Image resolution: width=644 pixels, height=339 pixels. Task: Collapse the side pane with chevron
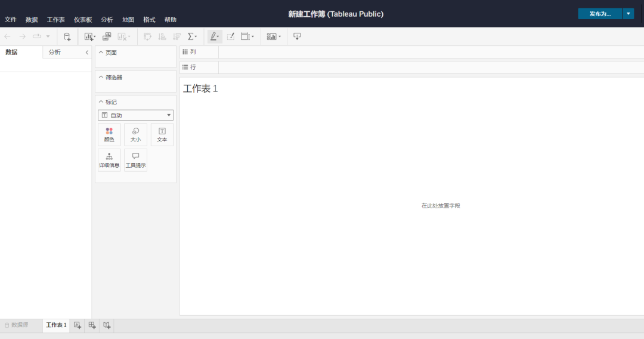click(x=86, y=52)
